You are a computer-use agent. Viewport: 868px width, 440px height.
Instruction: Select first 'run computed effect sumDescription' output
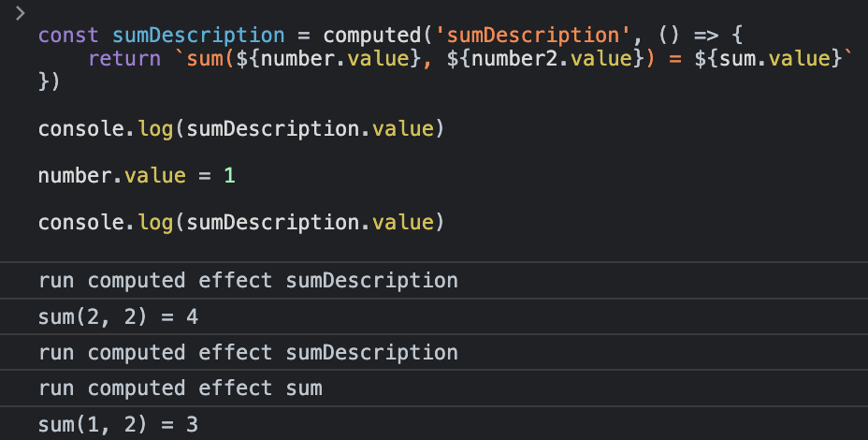[248, 280]
